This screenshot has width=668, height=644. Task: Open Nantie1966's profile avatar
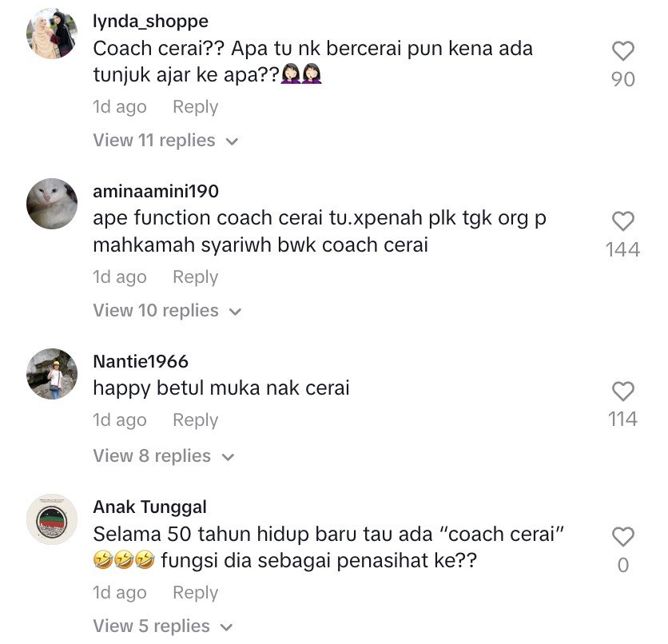click(52, 374)
